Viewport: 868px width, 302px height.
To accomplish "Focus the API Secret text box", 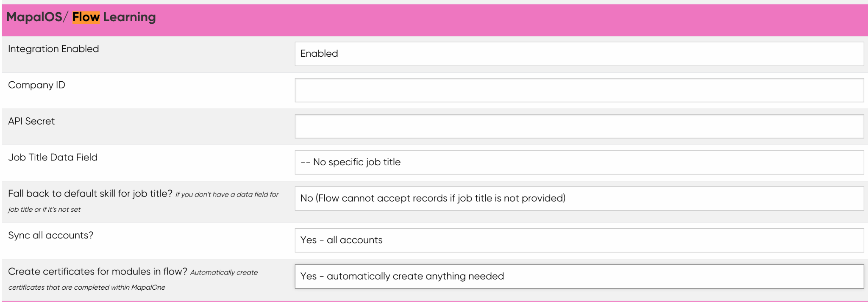I will pyautogui.click(x=579, y=126).
